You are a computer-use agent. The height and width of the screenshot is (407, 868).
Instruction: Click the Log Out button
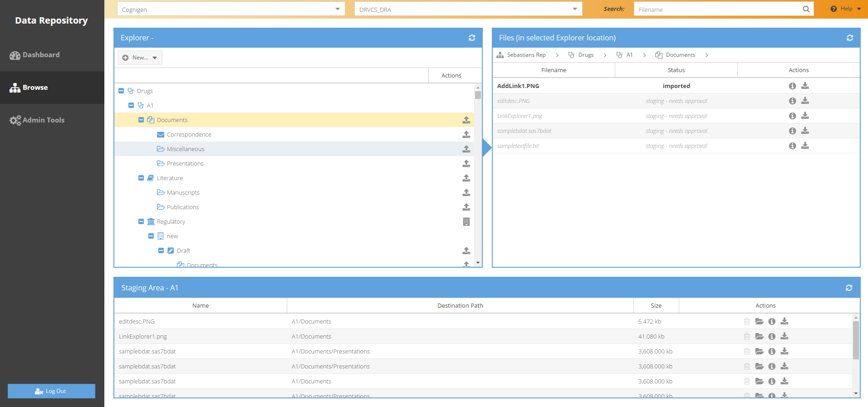tap(51, 391)
